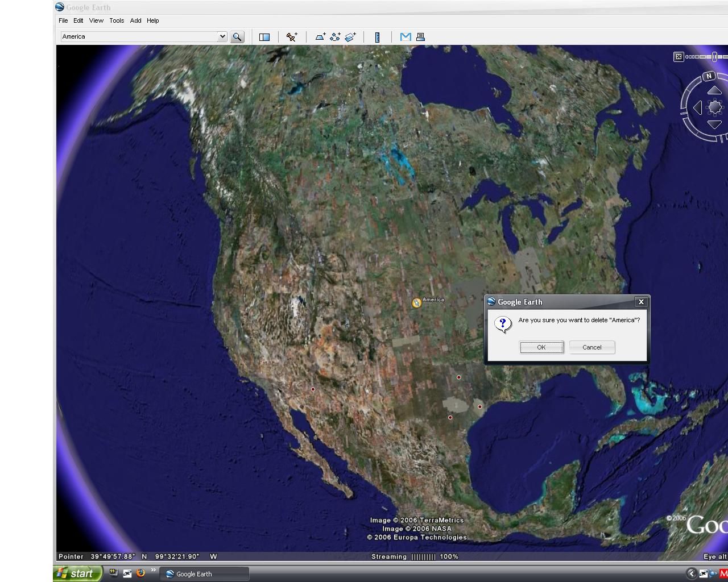Open the File menu

pyautogui.click(x=63, y=20)
